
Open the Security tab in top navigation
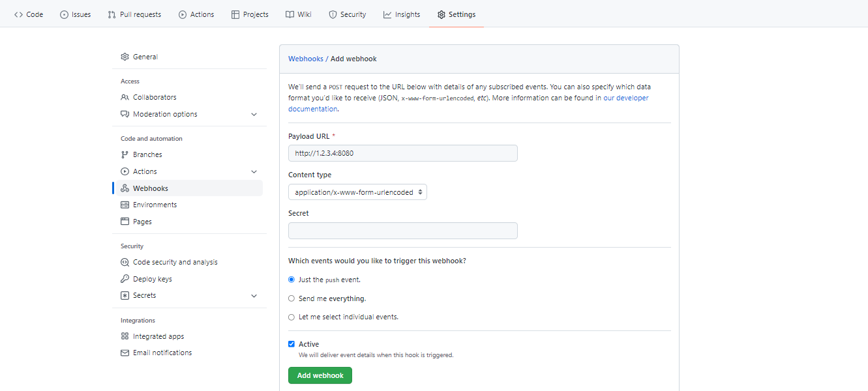coord(347,14)
